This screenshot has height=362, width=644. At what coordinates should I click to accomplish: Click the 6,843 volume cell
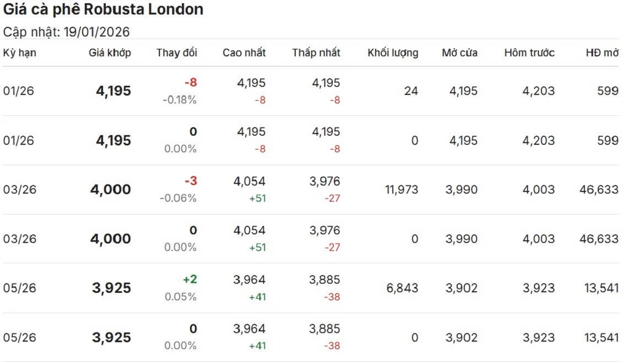(x=402, y=288)
